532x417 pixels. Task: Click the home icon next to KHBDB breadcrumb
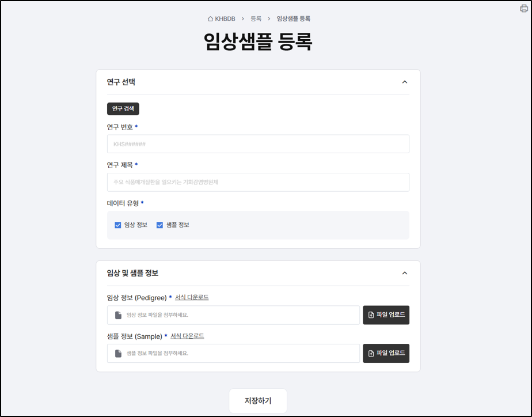(x=210, y=18)
